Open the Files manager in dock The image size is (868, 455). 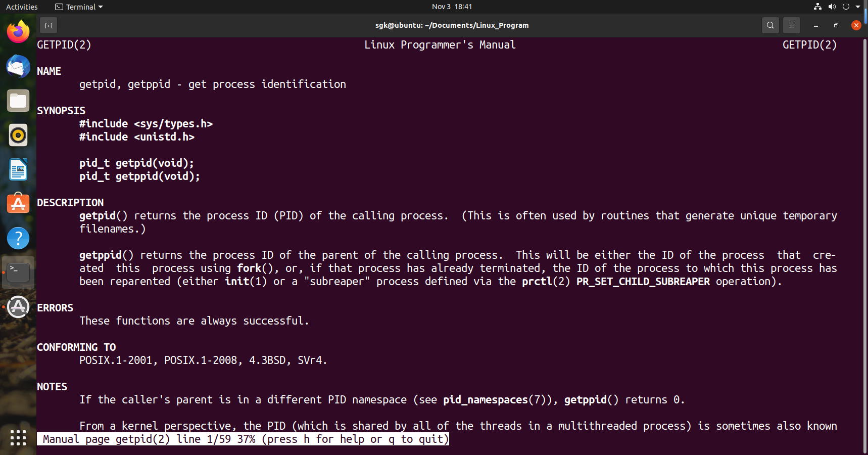click(x=18, y=101)
